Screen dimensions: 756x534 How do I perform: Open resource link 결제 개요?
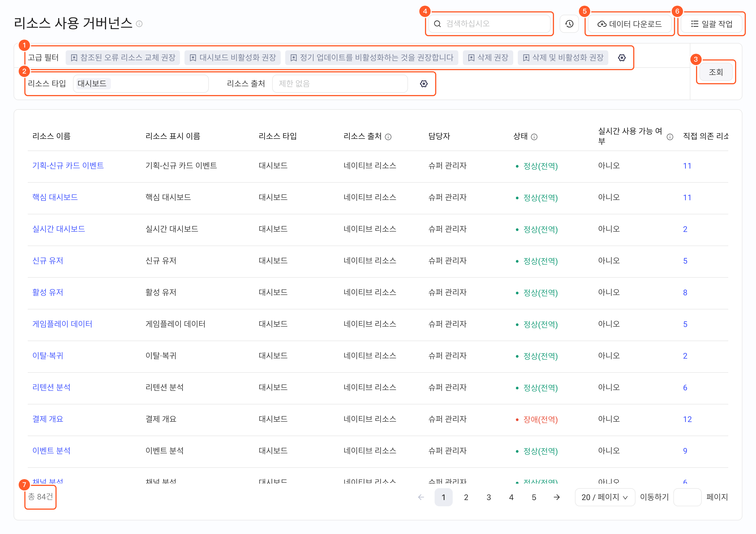tap(48, 419)
